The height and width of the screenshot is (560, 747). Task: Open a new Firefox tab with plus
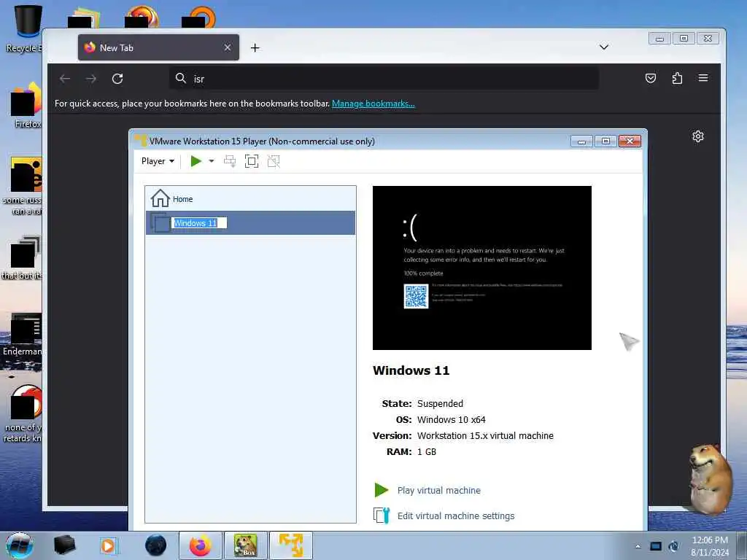click(255, 47)
